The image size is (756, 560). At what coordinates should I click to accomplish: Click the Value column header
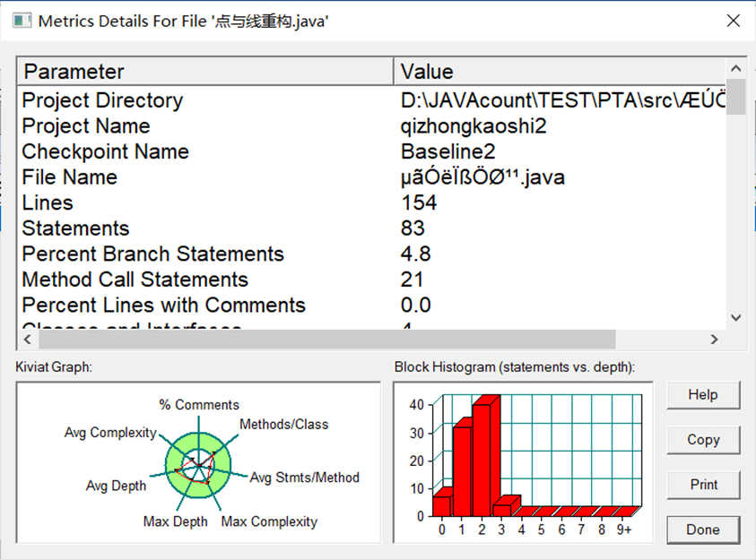[560, 72]
